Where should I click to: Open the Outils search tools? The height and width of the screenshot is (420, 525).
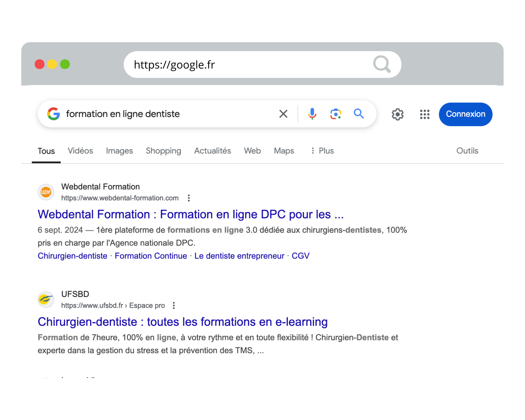[467, 151]
